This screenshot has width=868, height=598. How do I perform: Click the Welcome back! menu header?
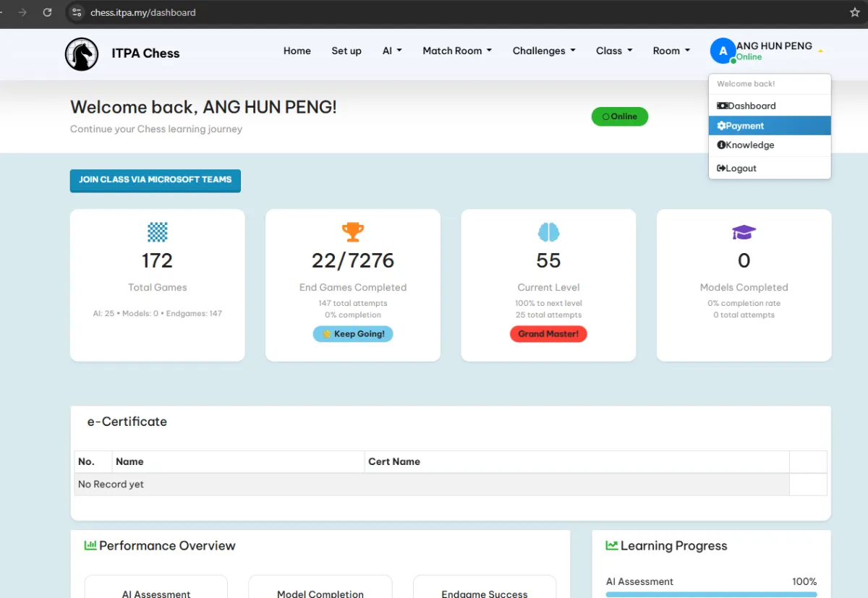pos(746,84)
